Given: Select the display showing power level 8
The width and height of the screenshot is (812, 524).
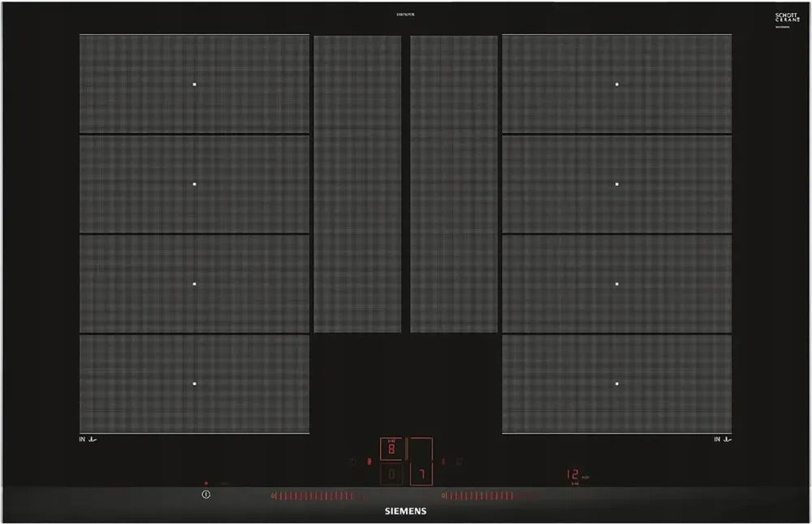Looking at the screenshot, I should pyautogui.click(x=391, y=449).
